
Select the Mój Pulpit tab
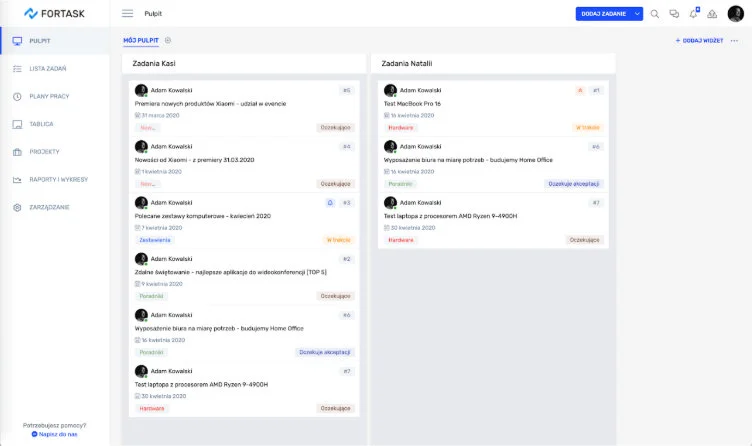140,40
